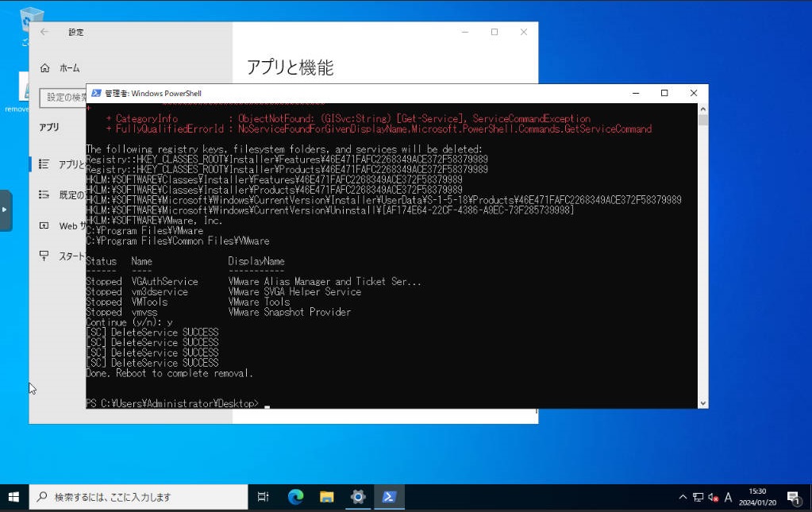
Task: Open Microsoft Edge from the taskbar
Action: pos(294,496)
